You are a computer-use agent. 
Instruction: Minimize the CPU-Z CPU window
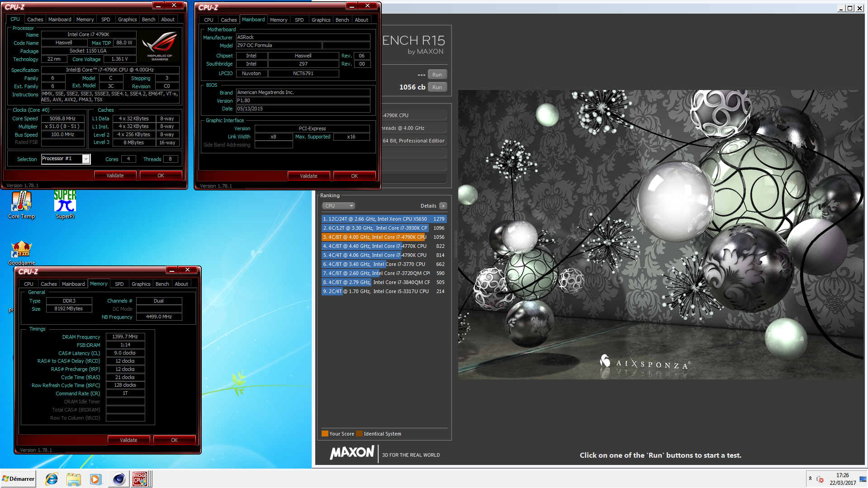pyautogui.click(x=158, y=5)
